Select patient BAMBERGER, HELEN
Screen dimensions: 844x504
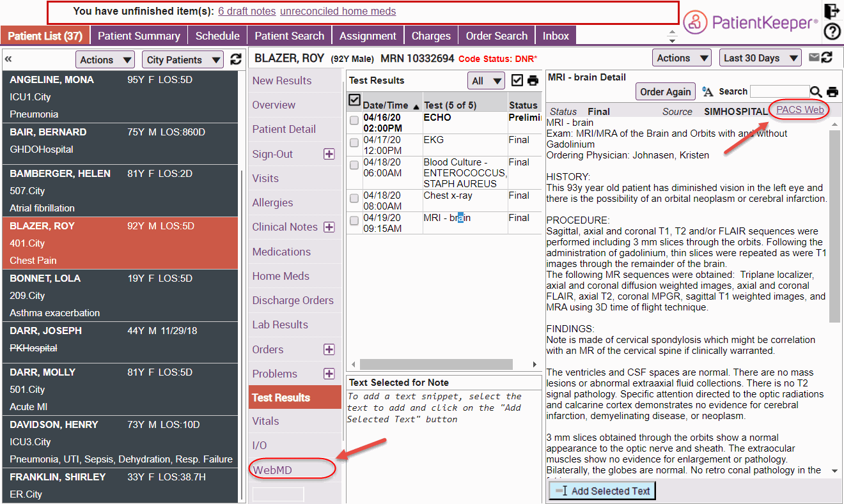tap(120, 191)
